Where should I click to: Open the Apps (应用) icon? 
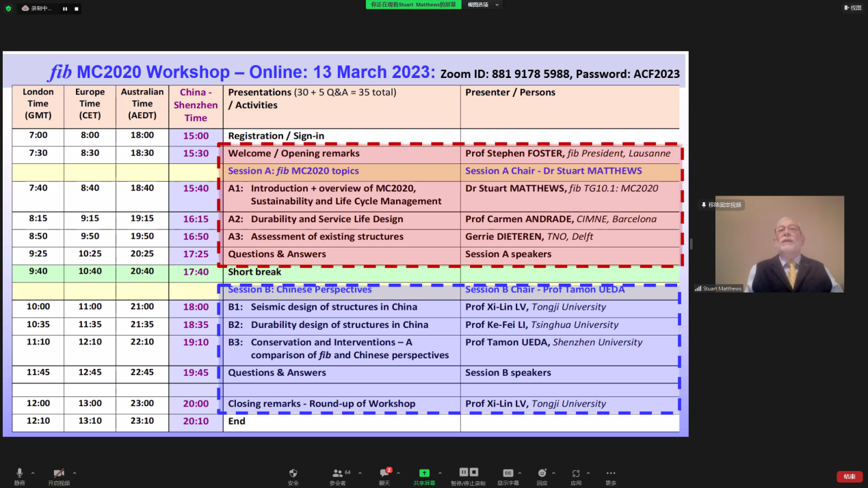pos(576,473)
